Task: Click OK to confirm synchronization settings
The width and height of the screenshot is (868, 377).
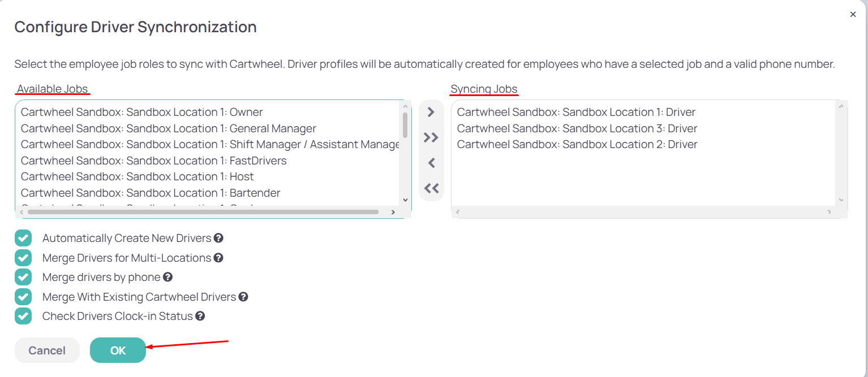Action: [x=118, y=350]
